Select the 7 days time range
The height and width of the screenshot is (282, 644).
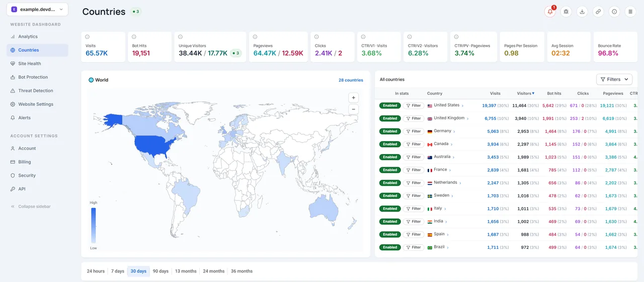coord(117,271)
